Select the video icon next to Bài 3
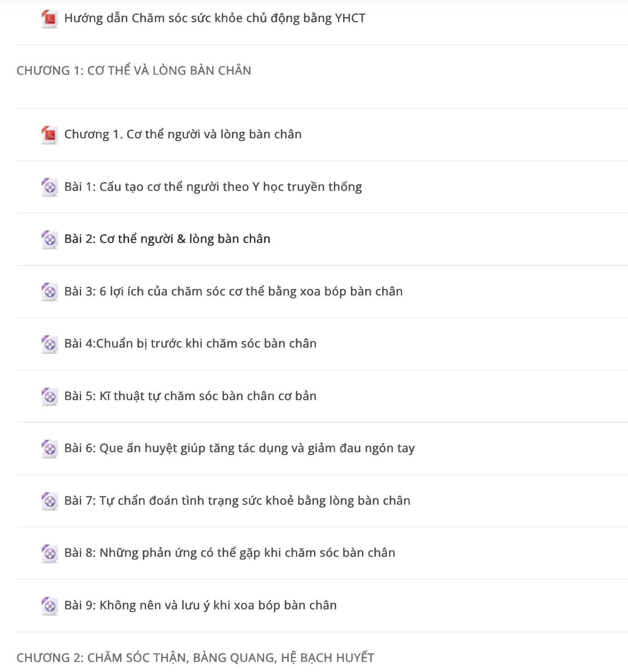 click(x=50, y=292)
